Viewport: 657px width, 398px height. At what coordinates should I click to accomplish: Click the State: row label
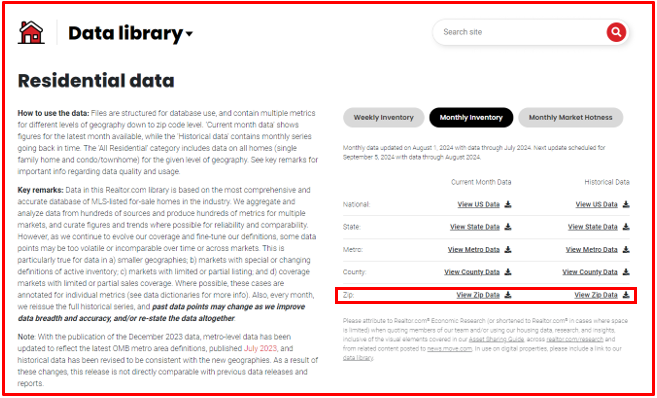[352, 227]
